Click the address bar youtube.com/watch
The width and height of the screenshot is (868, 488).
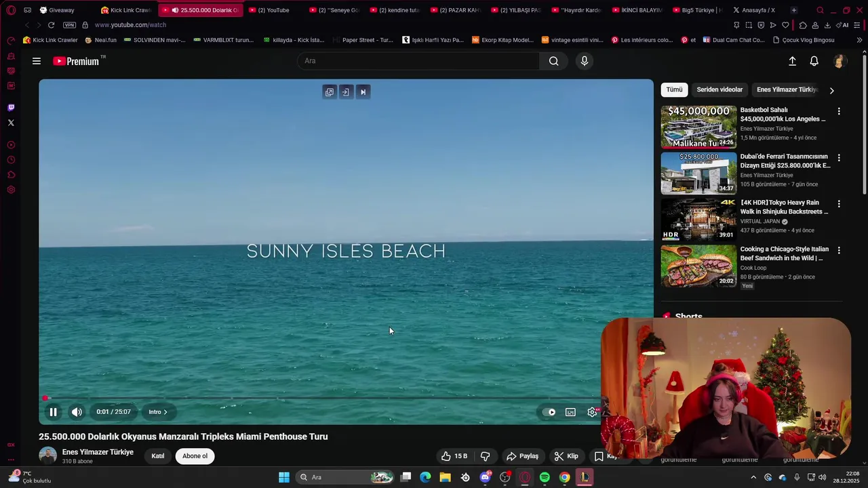[x=130, y=25]
